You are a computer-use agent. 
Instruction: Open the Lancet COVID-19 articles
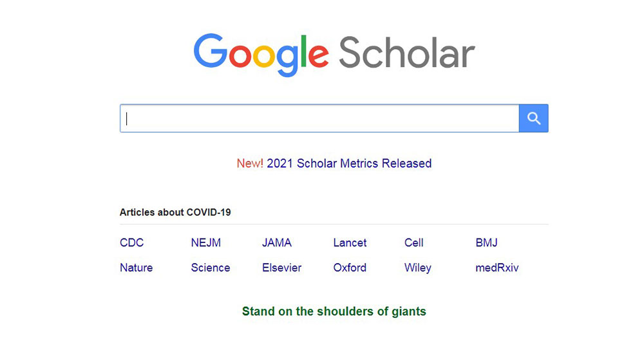click(x=350, y=242)
